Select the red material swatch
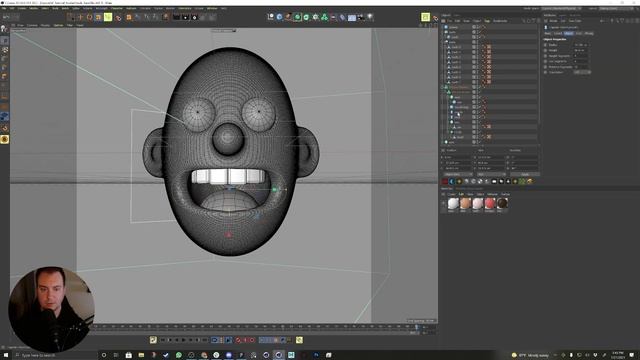Viewport: 640px width, 360px height. click(x=490, y=203)
